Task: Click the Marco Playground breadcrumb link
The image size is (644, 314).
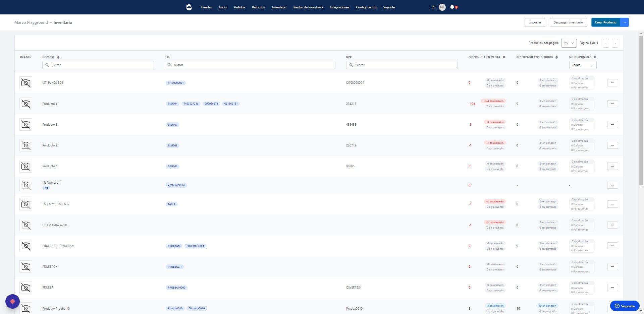Action: (x=31, y=22)
